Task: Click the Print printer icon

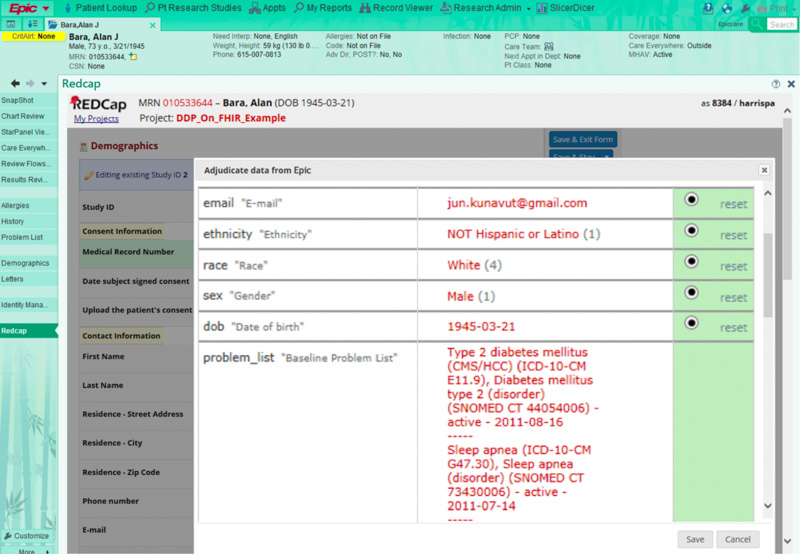Action: coord(772,9)
